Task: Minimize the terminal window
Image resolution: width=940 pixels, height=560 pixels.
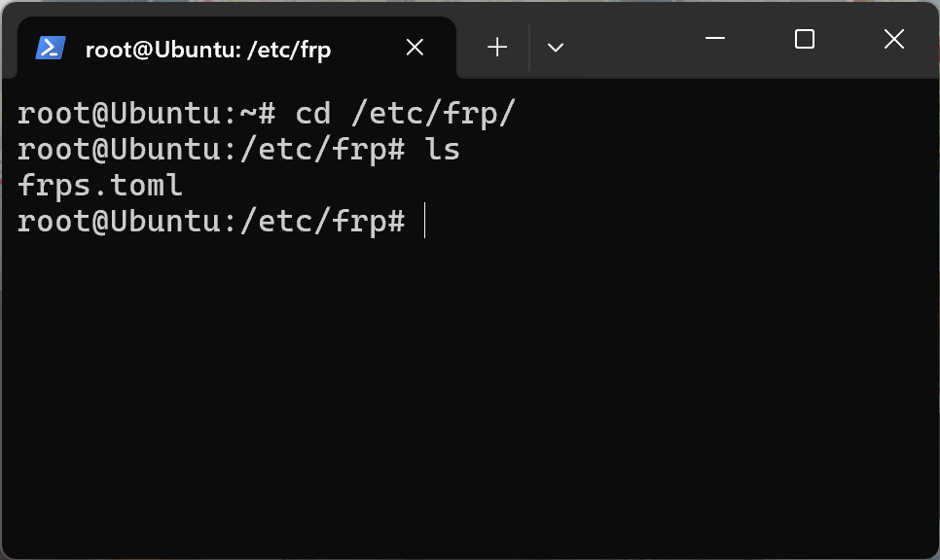Action: pyautogui.click(x=715, y=39)
